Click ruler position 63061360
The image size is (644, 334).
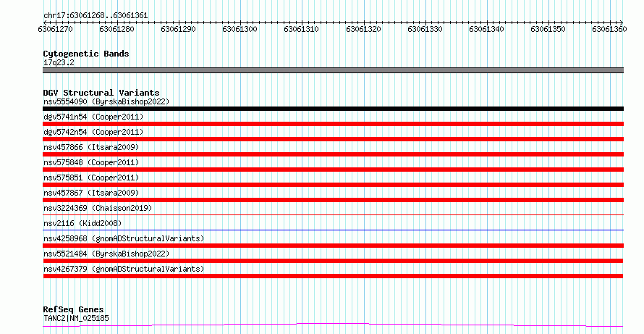click(609, 29)
